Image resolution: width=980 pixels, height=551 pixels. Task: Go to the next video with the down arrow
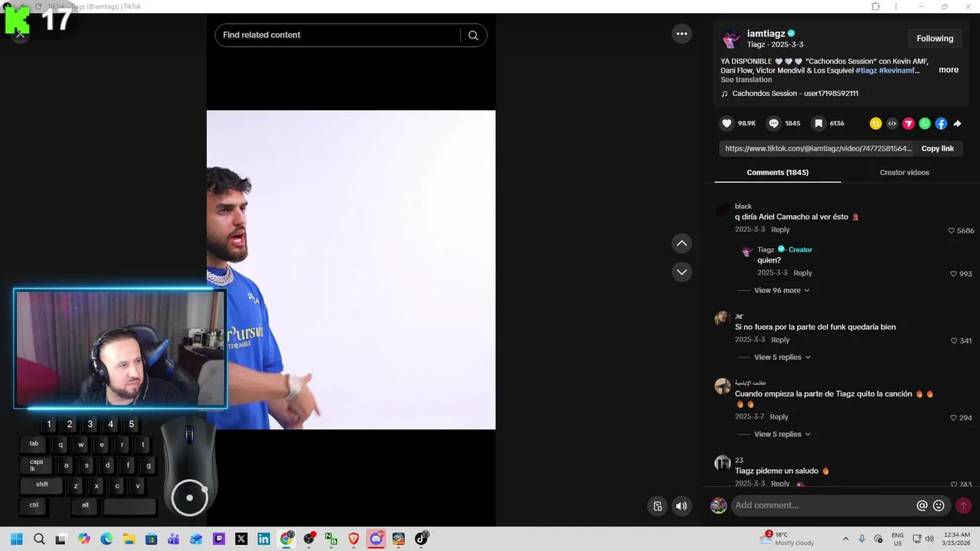[x=681, y=272]
